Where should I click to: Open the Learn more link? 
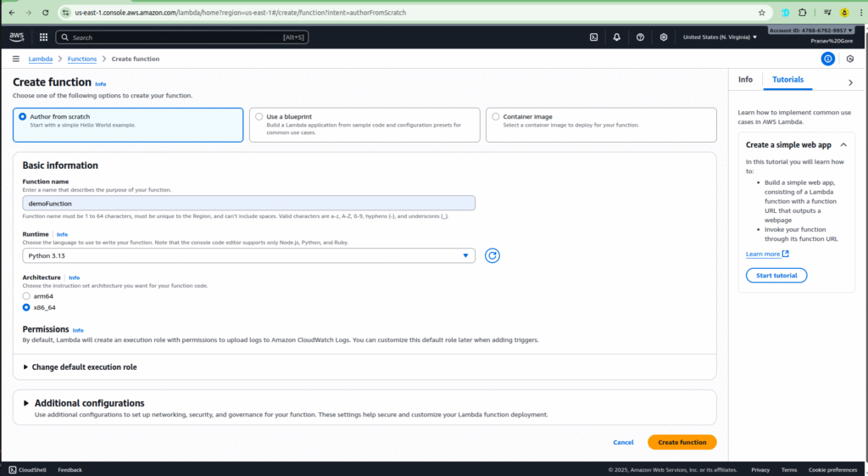tap(763, 254)
